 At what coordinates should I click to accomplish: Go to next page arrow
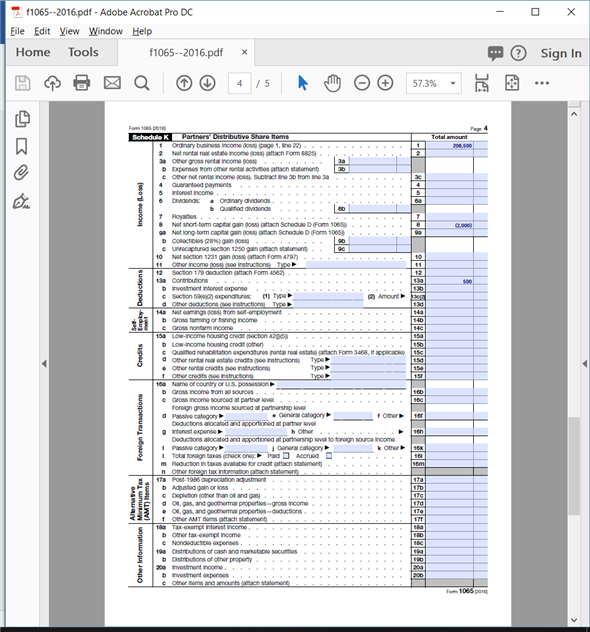tap(208, 83)
